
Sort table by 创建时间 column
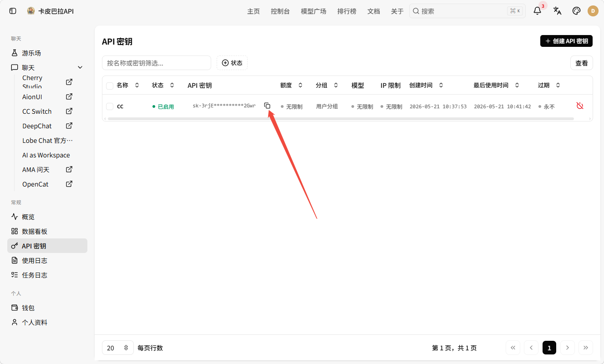[426, 85]
